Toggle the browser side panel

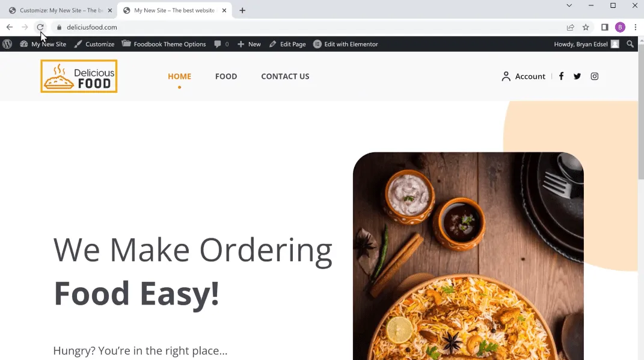tap(604, 27)
